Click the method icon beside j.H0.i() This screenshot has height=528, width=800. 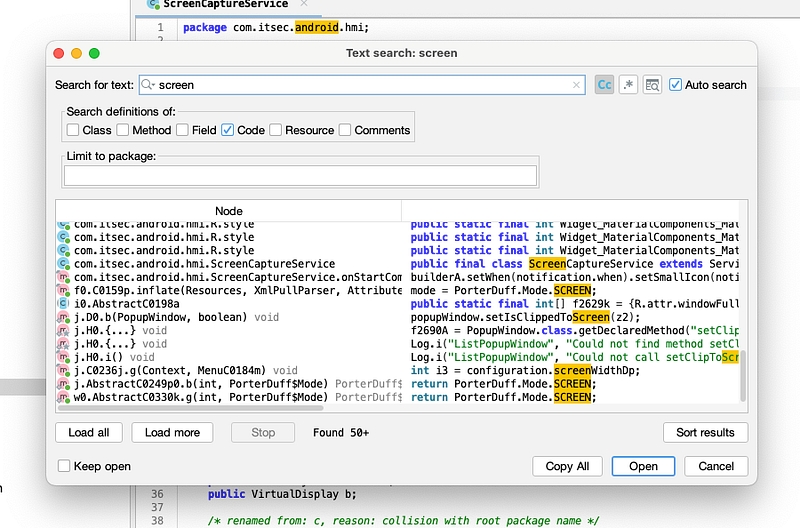[64, 357]
